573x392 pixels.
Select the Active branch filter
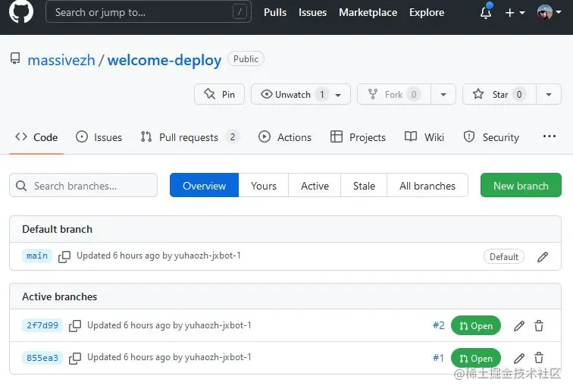[315, 186]
